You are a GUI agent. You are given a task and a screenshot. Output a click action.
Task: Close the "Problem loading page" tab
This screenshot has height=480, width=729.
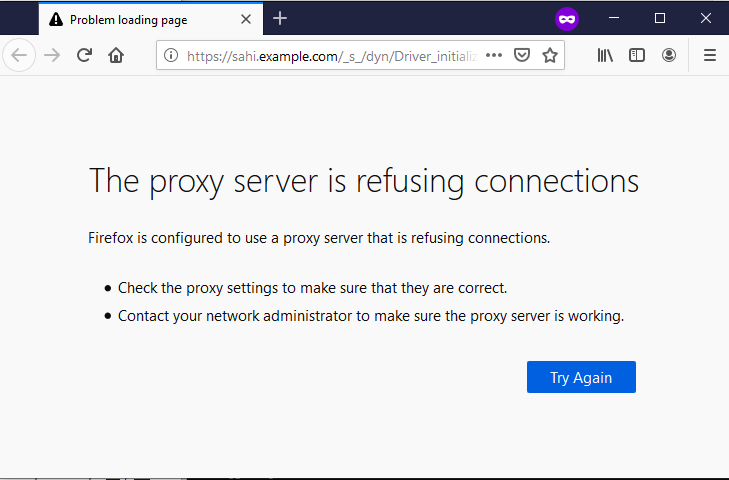(246, 19)
